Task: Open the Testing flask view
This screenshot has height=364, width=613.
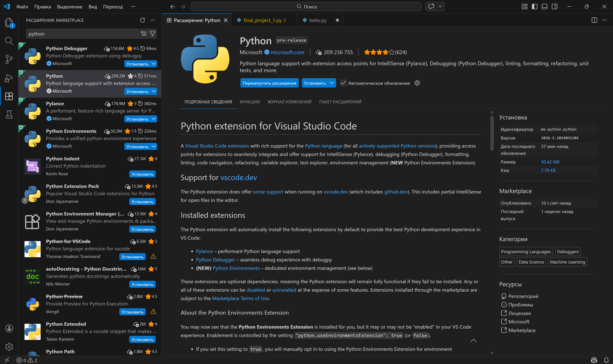Action: tap(9, 114)
